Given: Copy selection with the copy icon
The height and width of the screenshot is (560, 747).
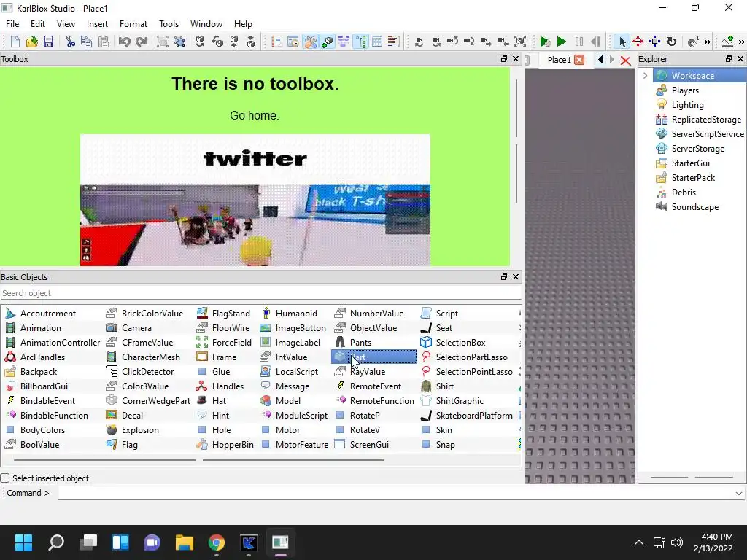Looking at the screenshot, I should point(87,42).
